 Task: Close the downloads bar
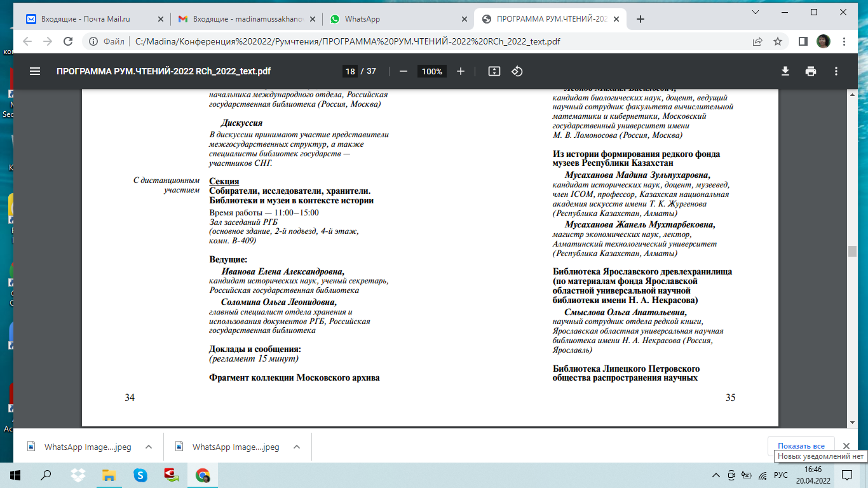[x=846, y=446]
